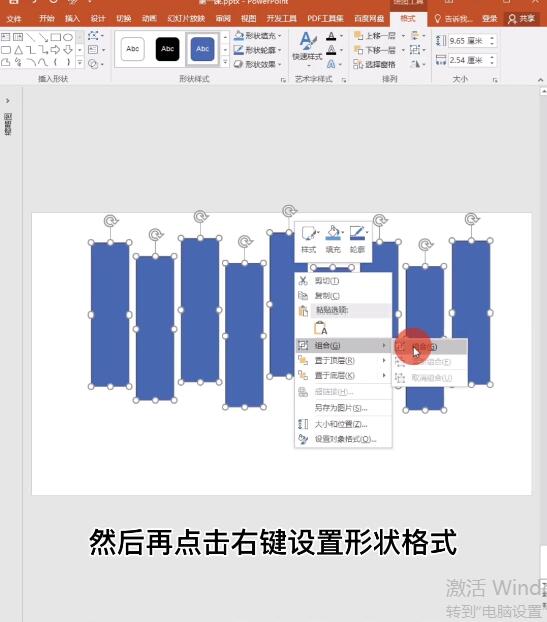Switch to 动画 animations tab
Image resolution: width=547 pixels, height=622 pixels.
(x=149, y=18)
